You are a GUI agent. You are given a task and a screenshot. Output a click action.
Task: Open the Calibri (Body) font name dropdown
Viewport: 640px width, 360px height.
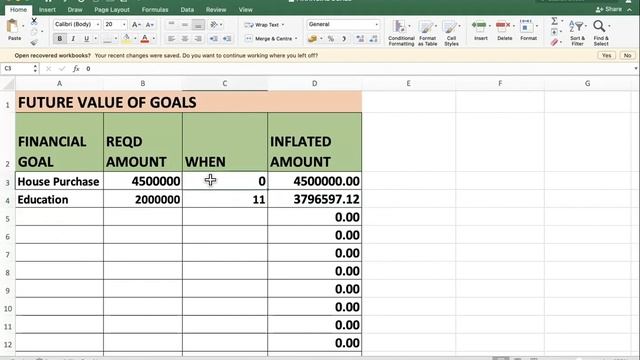tap(77, 24)
